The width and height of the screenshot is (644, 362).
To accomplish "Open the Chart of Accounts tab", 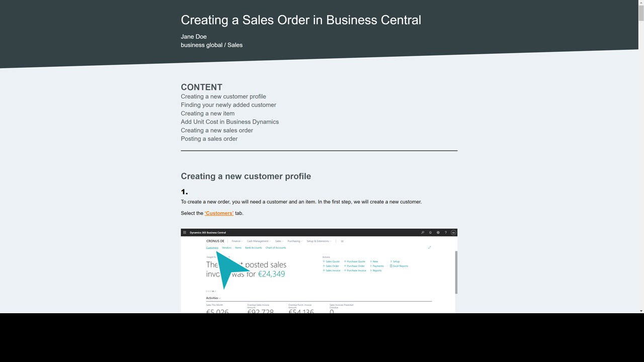I will pyautogui.click(x=276, y=248).
